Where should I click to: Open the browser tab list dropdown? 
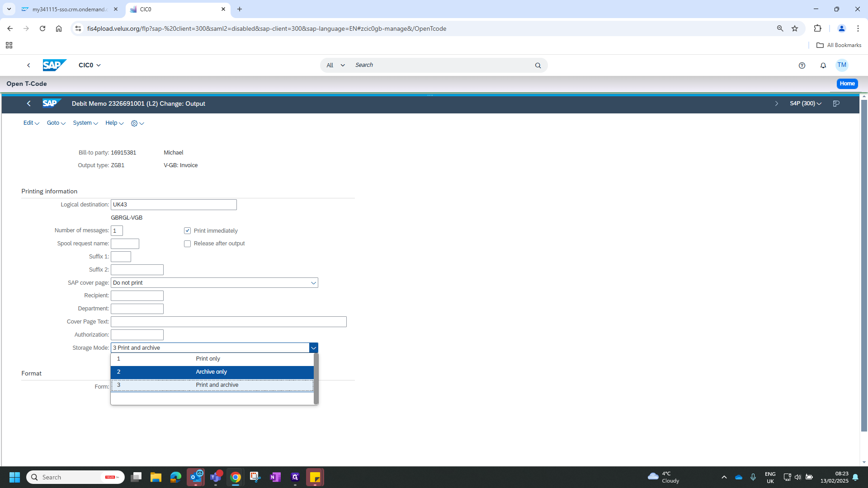point(9,9)
